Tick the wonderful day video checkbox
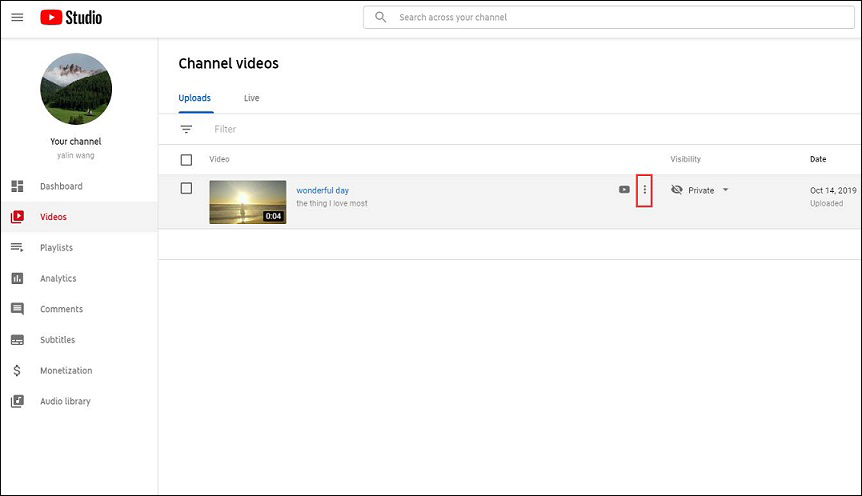This screenshot has width=862, height=496. click(186, 189)
